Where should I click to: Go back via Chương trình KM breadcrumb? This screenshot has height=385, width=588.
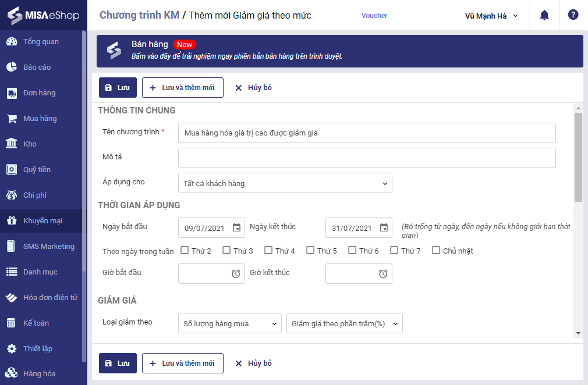pos(140,15)
